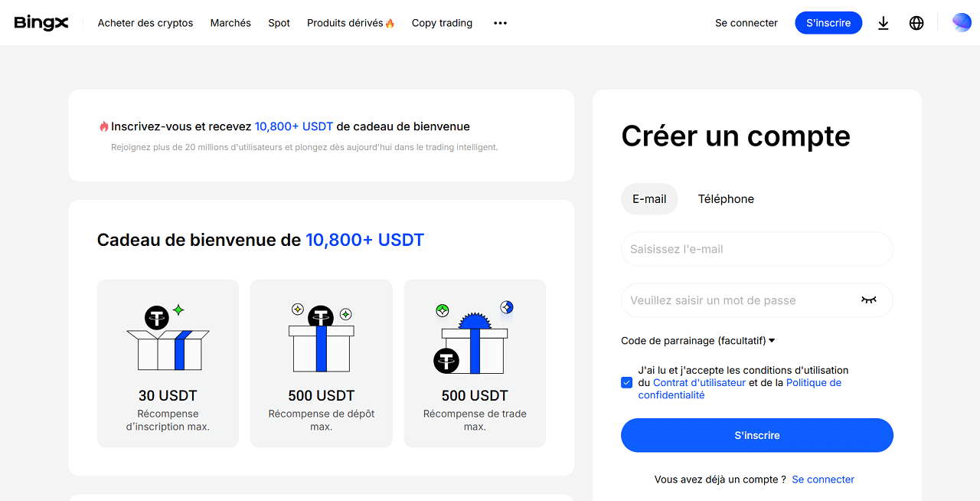The height and width of the screenshot is (501, 980).
Task: Open Acheter des cryptos menu
Action: coord(145,23)
